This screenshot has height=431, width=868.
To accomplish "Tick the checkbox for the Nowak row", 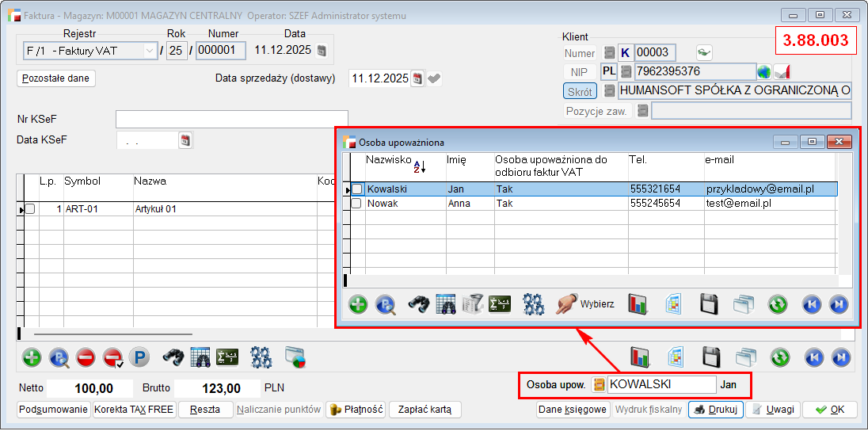I will (x=357, y=204).
